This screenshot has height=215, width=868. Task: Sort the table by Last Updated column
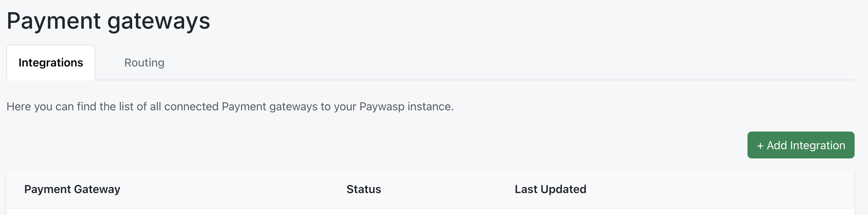coord(550,190)
